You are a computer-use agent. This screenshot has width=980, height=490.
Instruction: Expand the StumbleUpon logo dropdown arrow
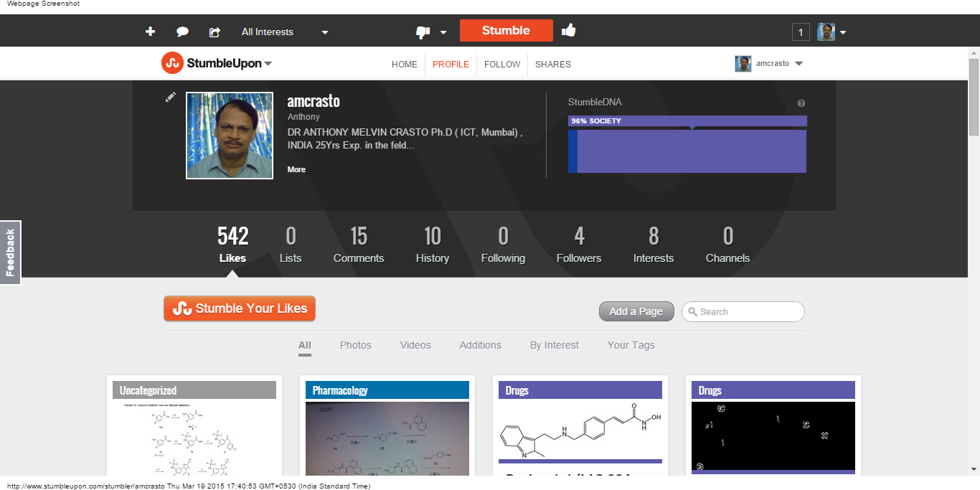[268, 63]
